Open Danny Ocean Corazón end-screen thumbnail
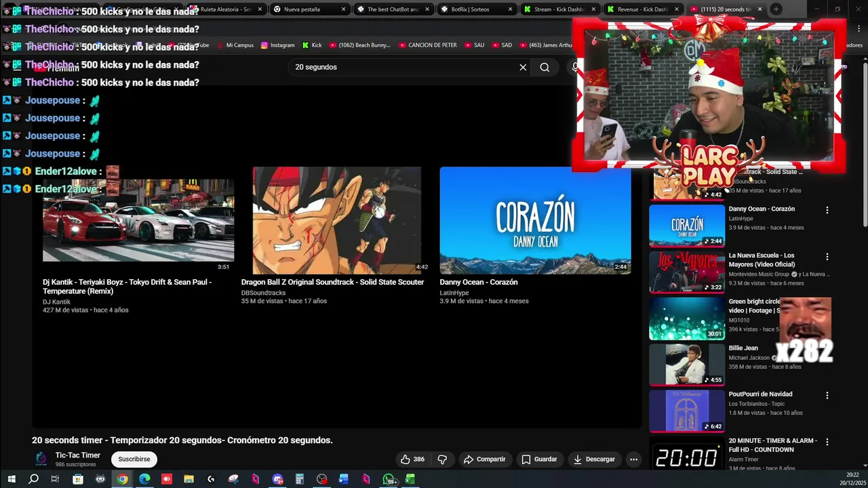The width and height of the screenshot is (868, 488). (x=535, y=220)
